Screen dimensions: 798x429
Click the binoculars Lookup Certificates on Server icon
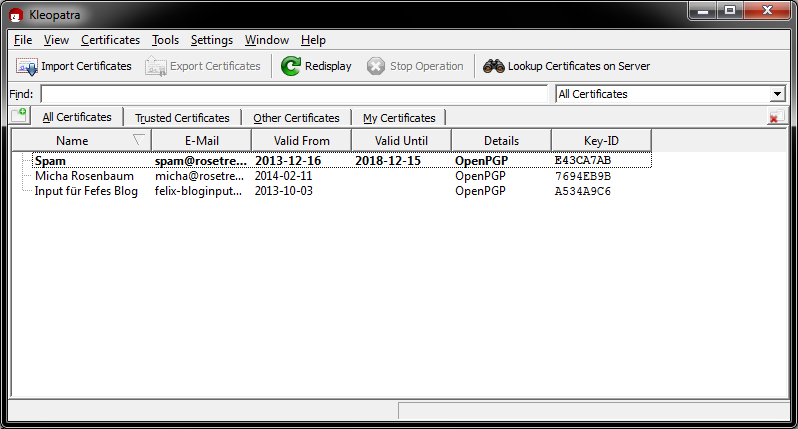pyautogui.click(x=493, y=66)
